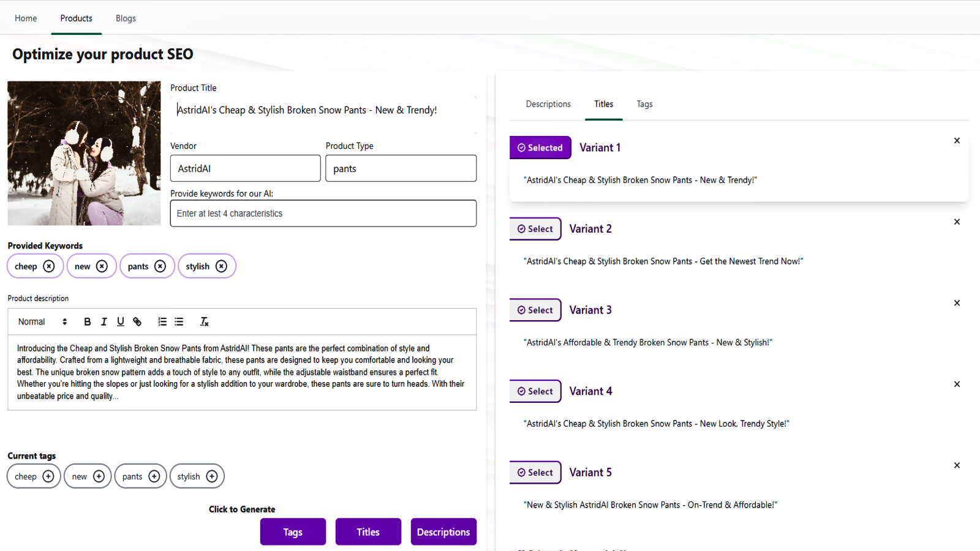Select title Variant 4
The width and height of the screenshot is (980, 551).
click(535, 391)
